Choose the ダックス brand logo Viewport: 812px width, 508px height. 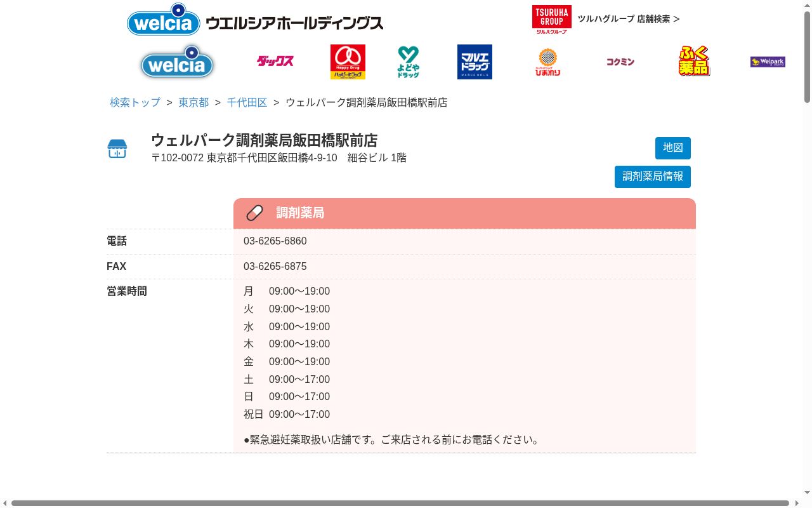[275, 61]
